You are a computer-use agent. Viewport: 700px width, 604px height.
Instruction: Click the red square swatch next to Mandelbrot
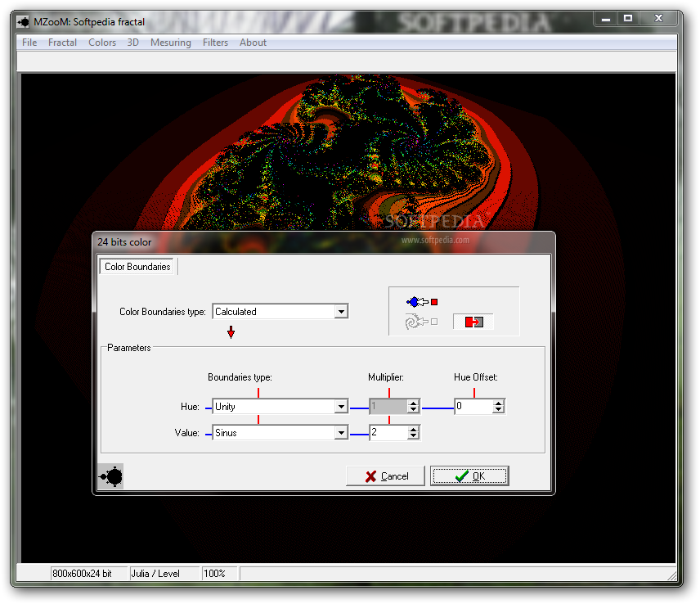[434, 303]
